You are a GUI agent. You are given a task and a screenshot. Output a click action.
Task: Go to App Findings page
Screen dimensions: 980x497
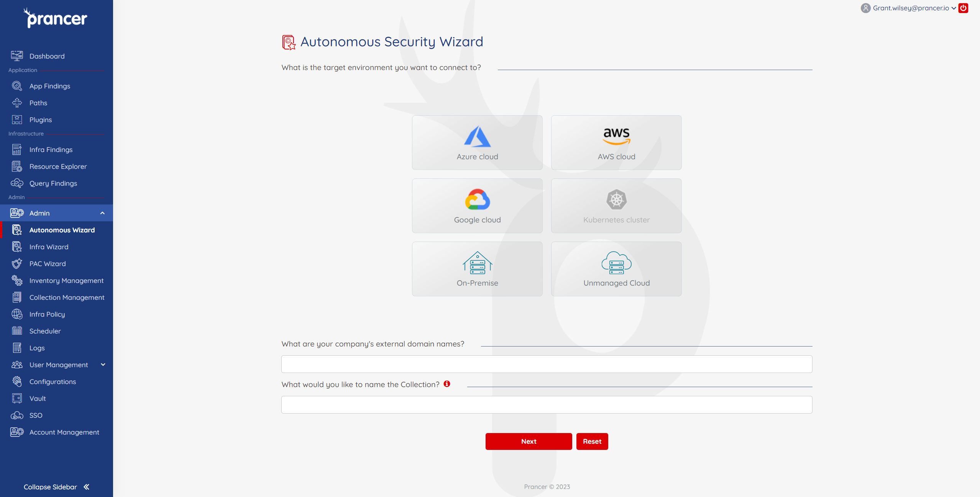(x=50, y=86)
